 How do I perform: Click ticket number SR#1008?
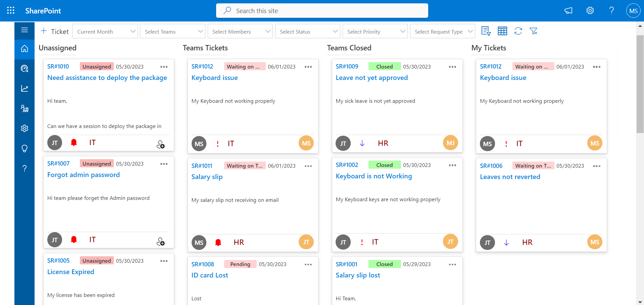(203, 264)
